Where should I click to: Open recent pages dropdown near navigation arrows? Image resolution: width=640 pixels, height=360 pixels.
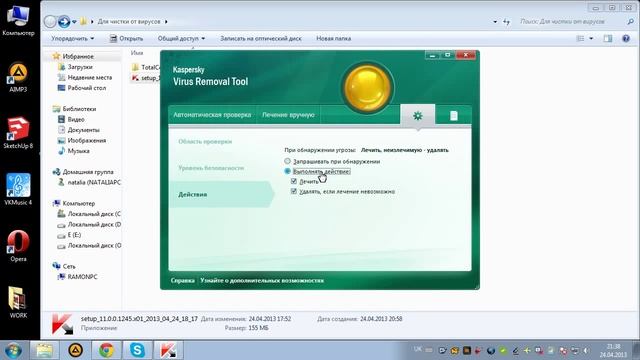(74, 22)
